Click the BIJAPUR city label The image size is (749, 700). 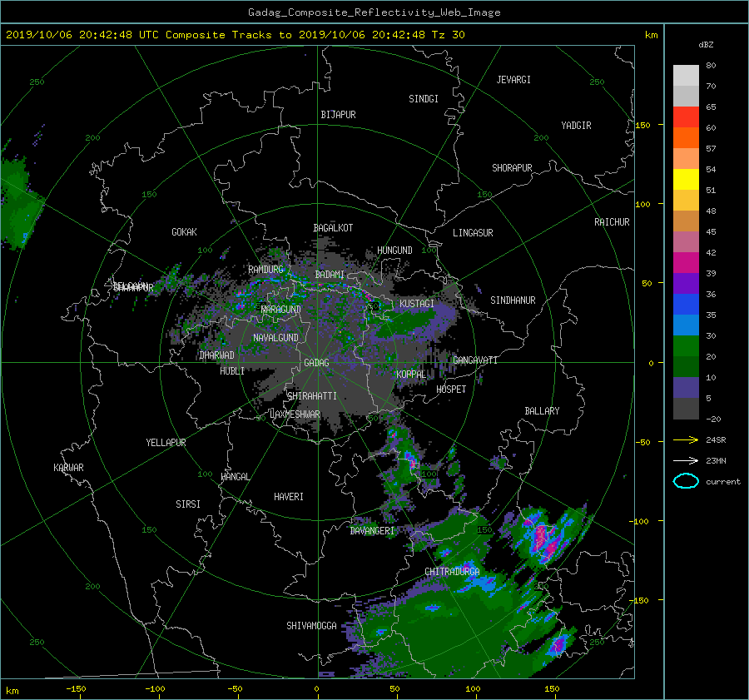(x=338, y=115)
